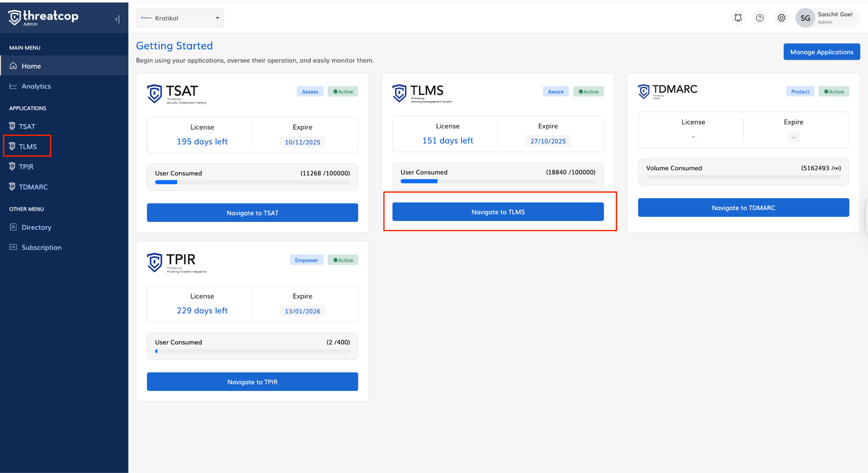Viewport: 868px width, 473px height.
Task: Open the help question-mark icon
Action: 760,18
